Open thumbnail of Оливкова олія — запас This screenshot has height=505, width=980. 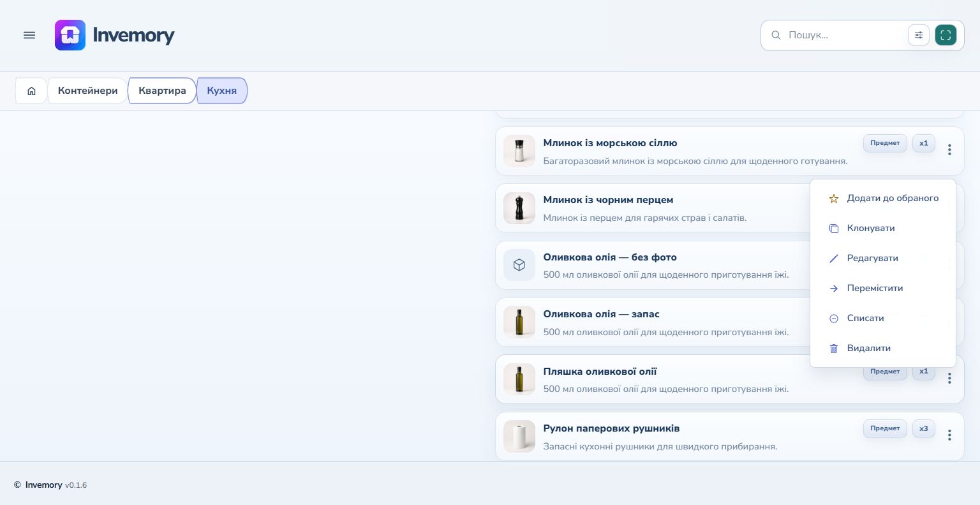click(519, 322)
